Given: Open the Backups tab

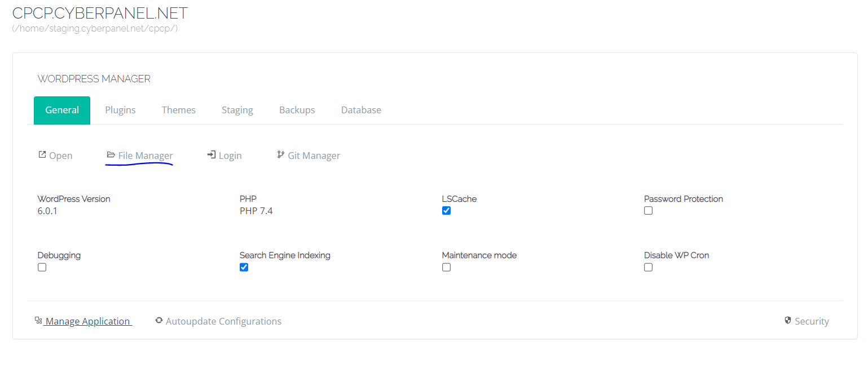Looking at the screenshot, I should (x=297, y=110).
